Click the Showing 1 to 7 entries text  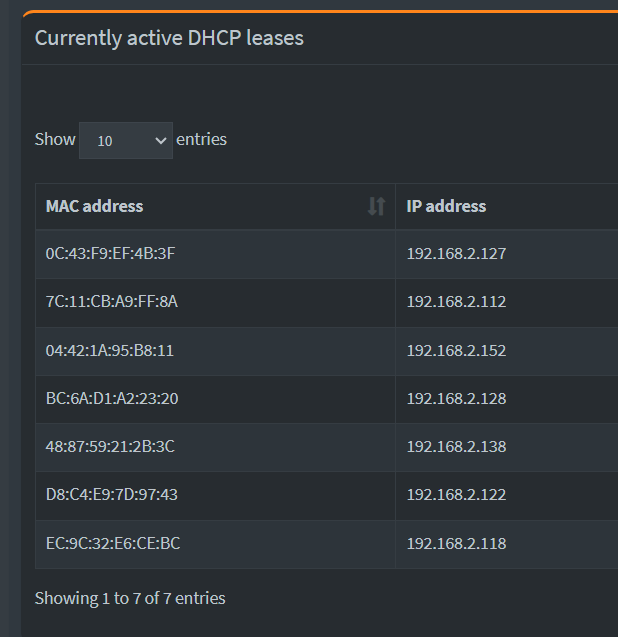130,598
